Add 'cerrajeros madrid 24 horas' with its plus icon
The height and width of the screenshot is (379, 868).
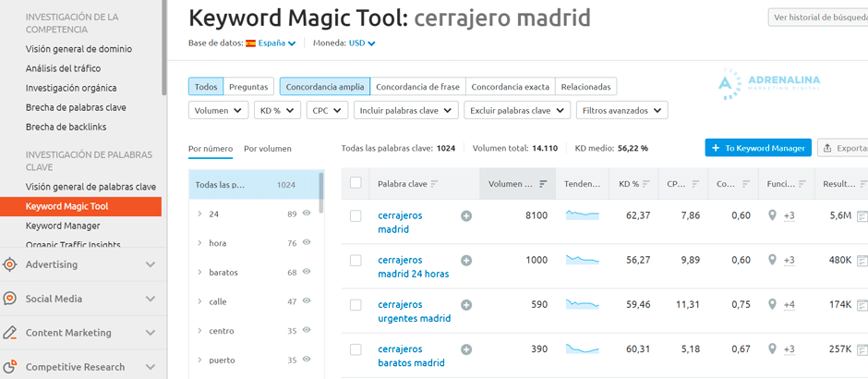pos(466,261)
